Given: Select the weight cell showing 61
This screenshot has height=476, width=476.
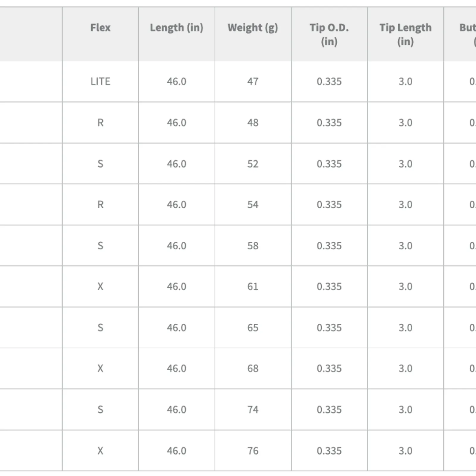Looking at the screenshot, I should [253, 286].
